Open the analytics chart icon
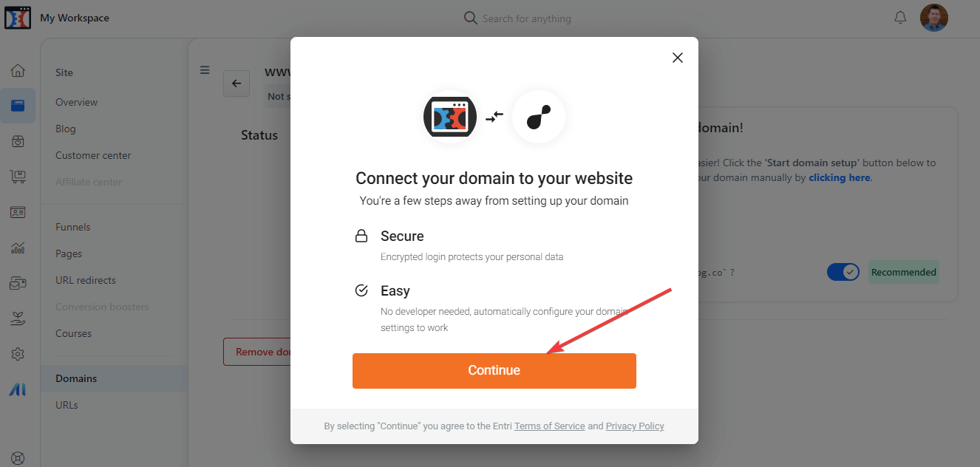This screenshot has width=980, height=467. click(18, 247)
